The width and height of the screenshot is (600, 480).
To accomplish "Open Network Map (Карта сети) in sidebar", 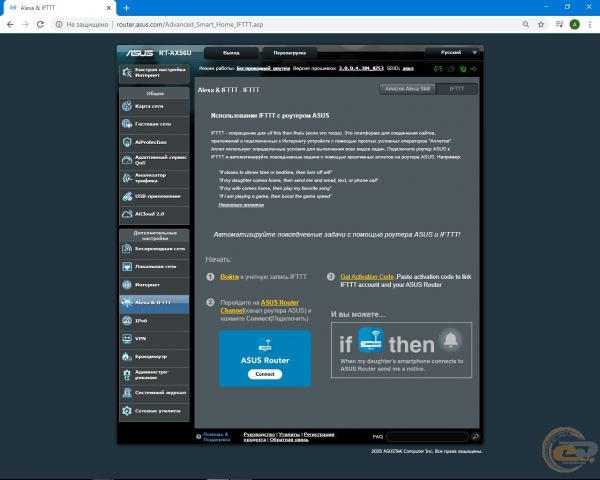I will pos(154,106).
